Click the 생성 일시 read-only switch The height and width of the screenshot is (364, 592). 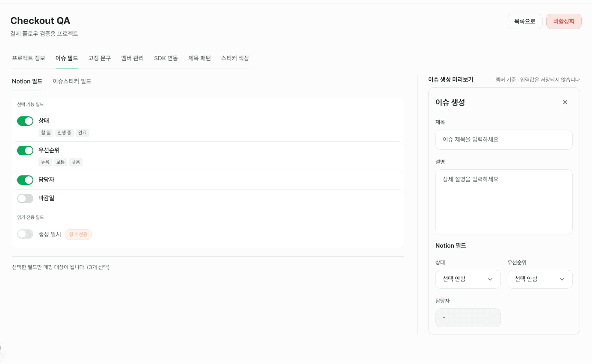pyautogui.click(x=25, y=234)
